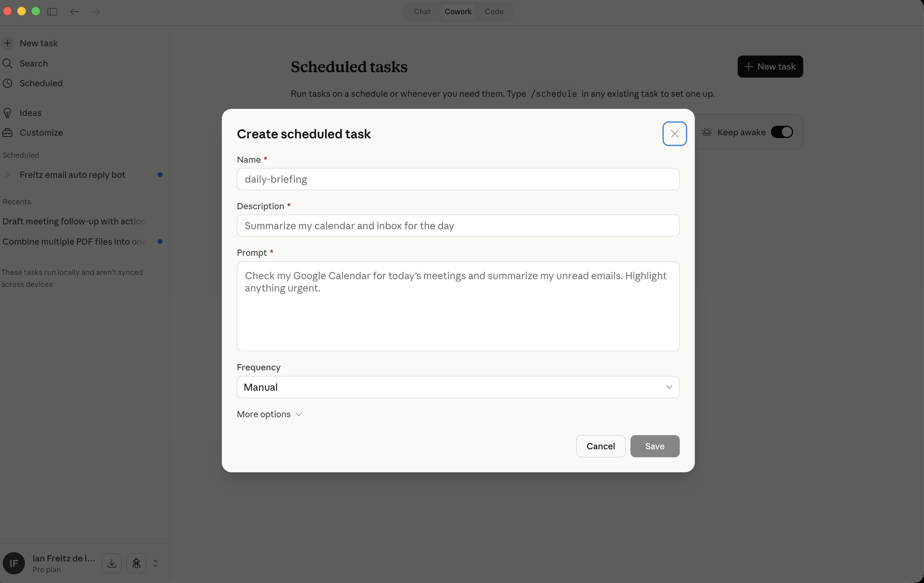924x583 pixels.
Task: Expand account menu chevron beside profile
Action: 156,563
